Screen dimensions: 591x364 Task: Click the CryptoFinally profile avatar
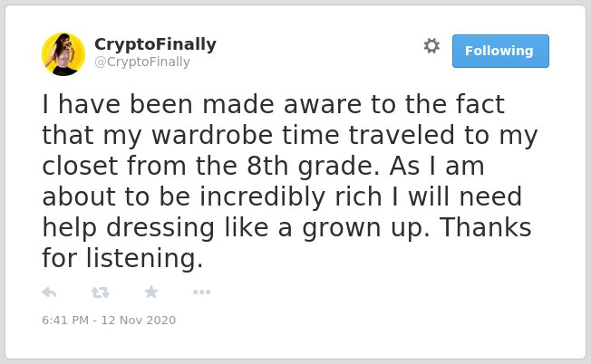[x=63, y=54]
